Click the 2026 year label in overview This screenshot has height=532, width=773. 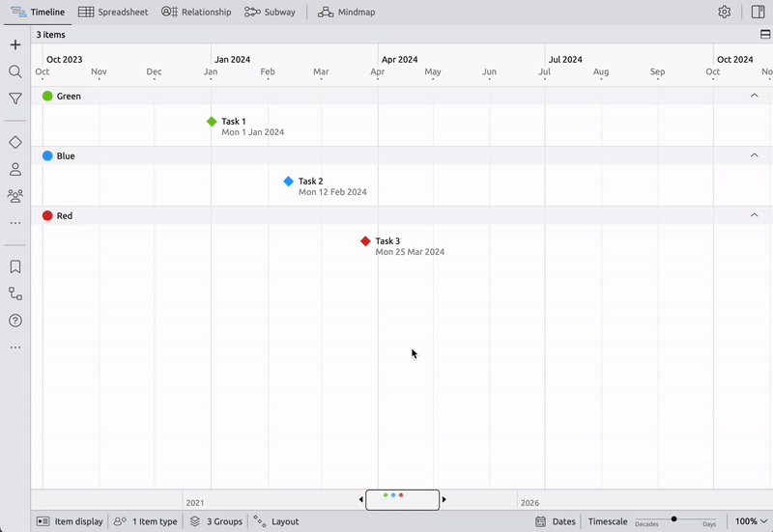pyautogui.click(x=530, y=503)
